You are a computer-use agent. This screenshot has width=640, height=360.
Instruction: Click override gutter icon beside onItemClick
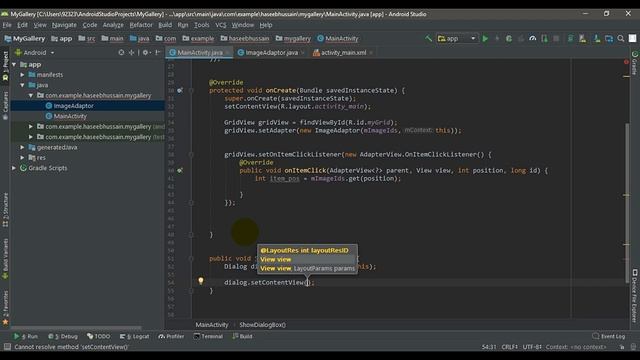[x=180, y=170]
